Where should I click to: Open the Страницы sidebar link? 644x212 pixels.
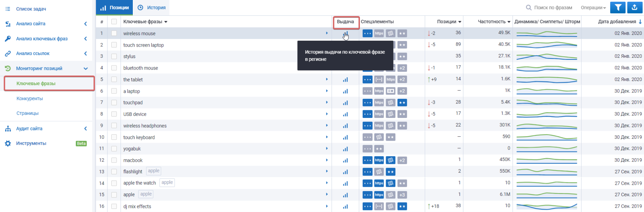(x=28, y=113)
